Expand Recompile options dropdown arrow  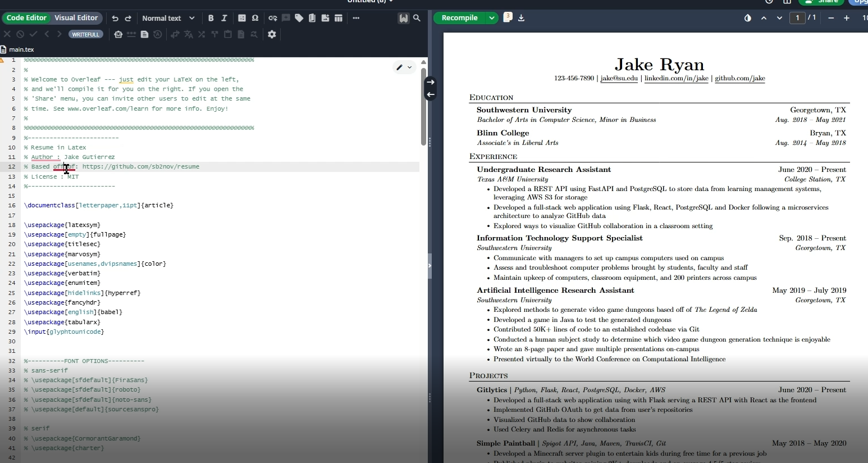click(492, 18)
